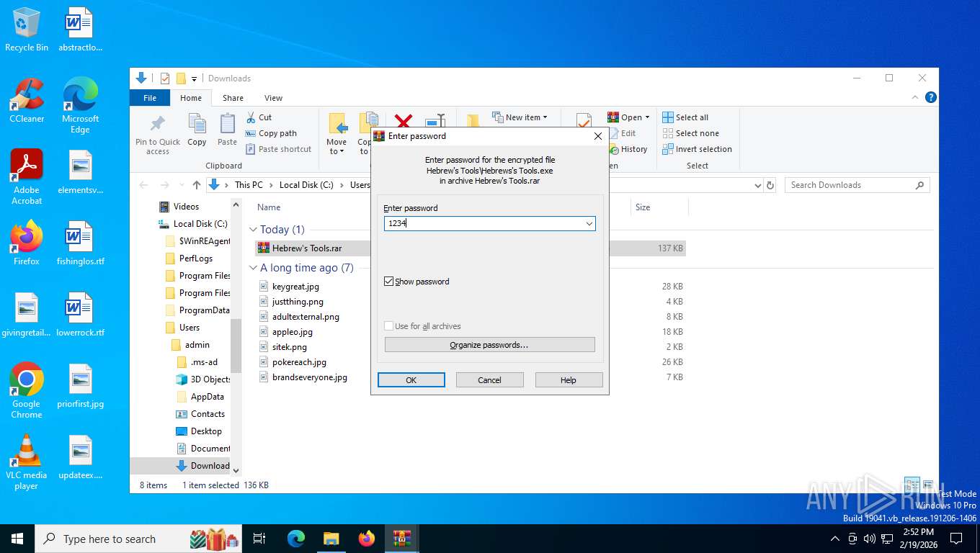Select adultexternal.png in the file list
980x553 pixels.
[x=306, y=317]
